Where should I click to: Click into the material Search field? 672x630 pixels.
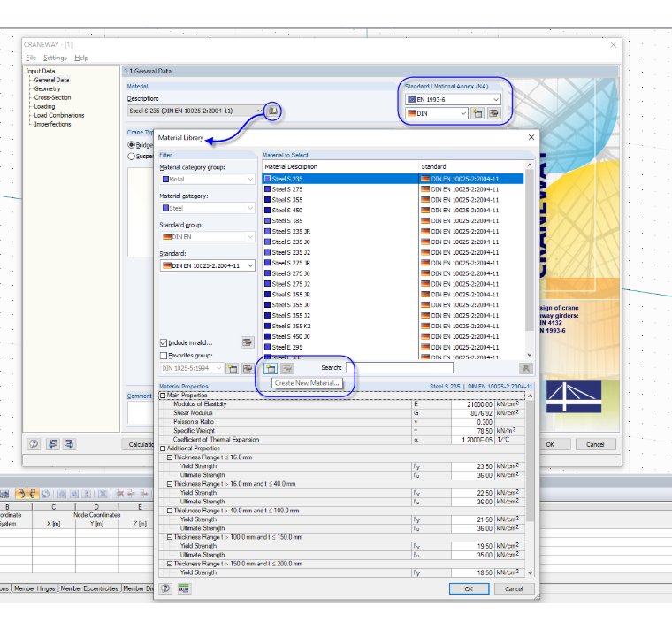[x=400, y=368]
